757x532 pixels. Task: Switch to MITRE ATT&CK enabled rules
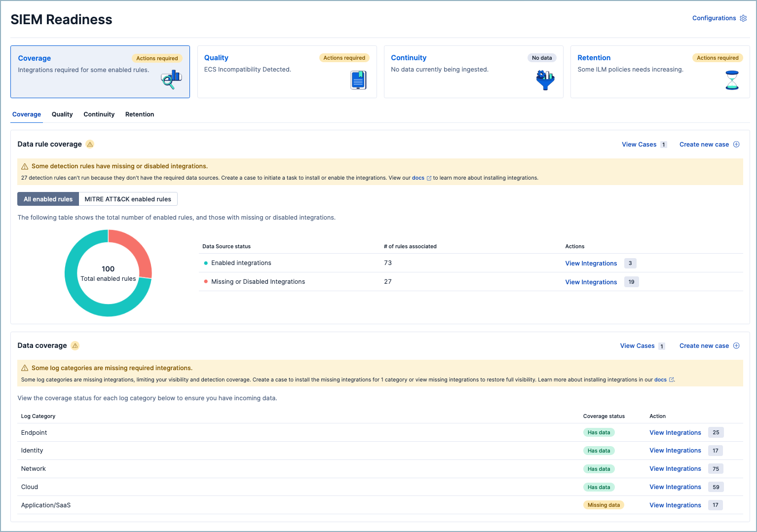(x=128, y=199)
